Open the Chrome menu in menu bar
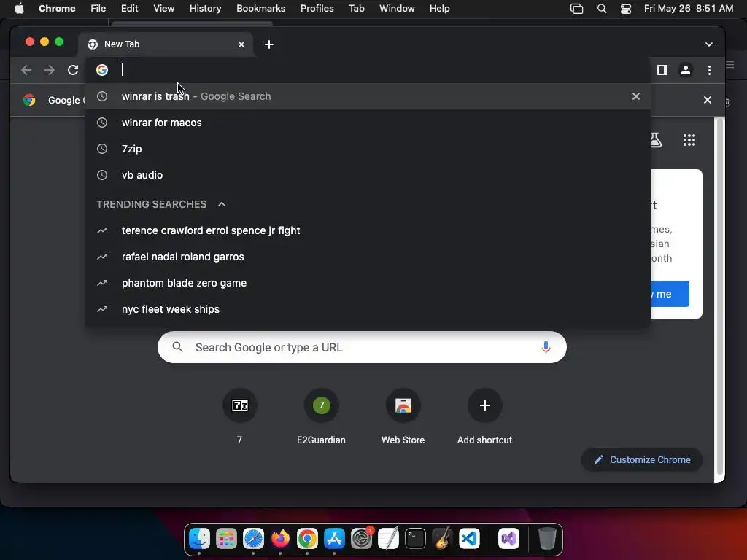 tap(57, 8)
